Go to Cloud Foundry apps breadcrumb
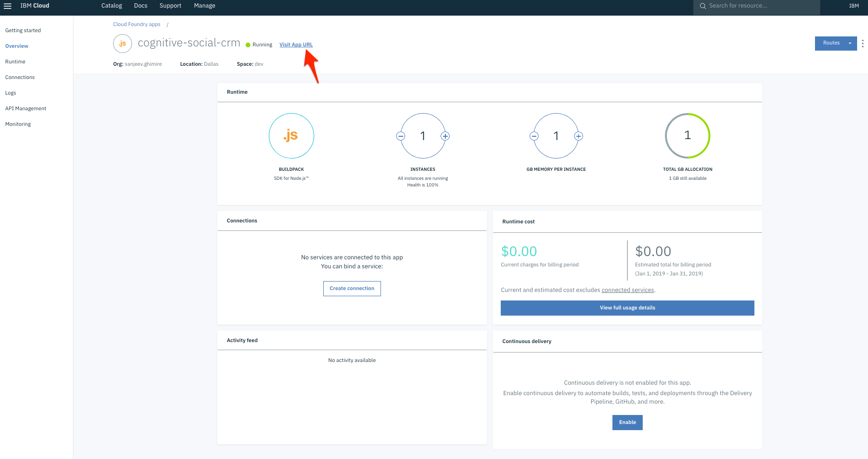 pos(137,24)
